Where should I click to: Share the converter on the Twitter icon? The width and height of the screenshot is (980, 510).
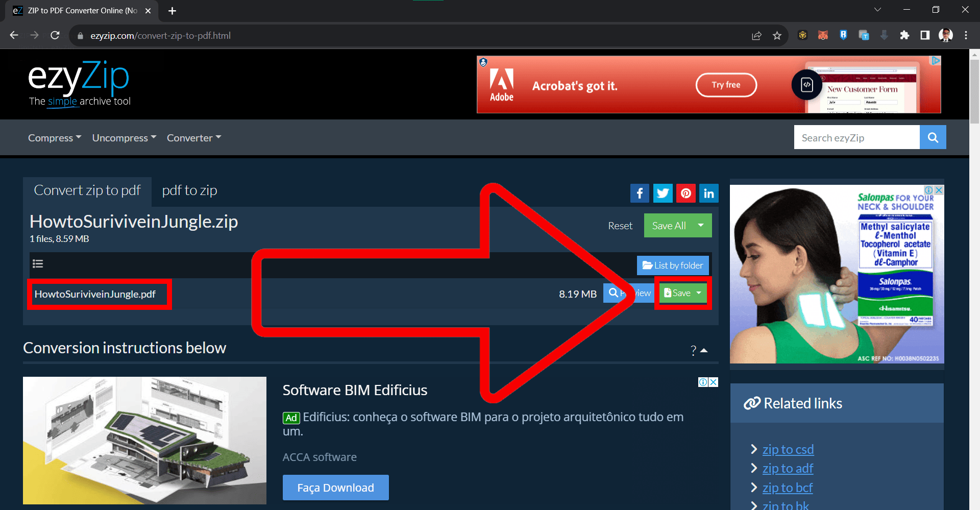663,193
